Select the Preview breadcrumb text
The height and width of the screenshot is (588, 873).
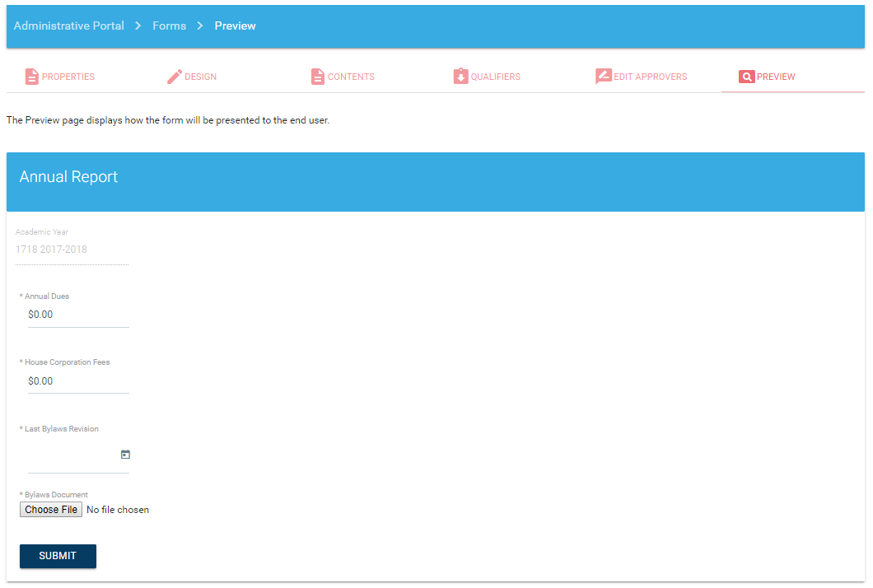click(x=235, y=26)
